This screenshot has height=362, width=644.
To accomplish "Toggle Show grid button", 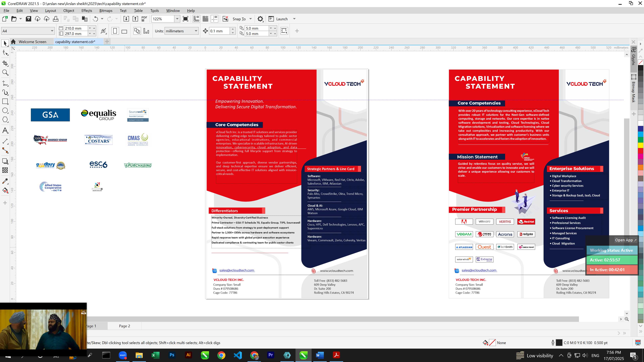I will (205, 19).
